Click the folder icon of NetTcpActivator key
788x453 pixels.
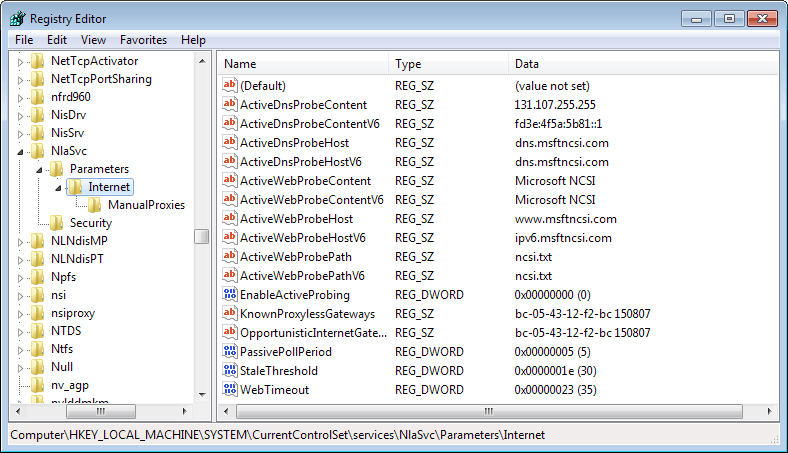point(37,61)
